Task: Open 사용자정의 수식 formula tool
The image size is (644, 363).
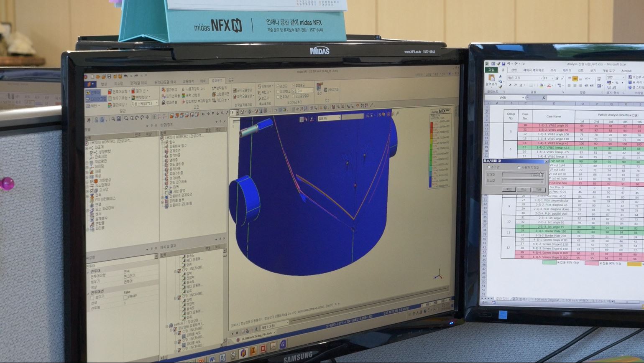Action: pos(194,89)
